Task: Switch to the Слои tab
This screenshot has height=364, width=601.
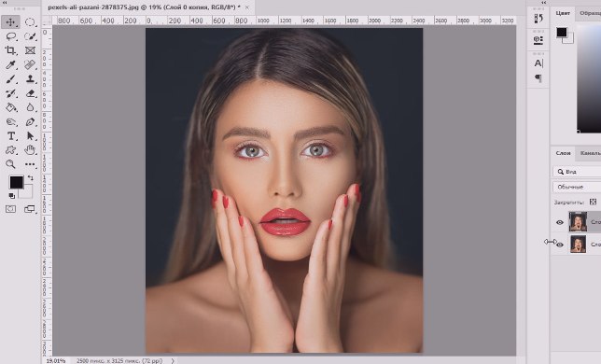Action: click(563, 153)
